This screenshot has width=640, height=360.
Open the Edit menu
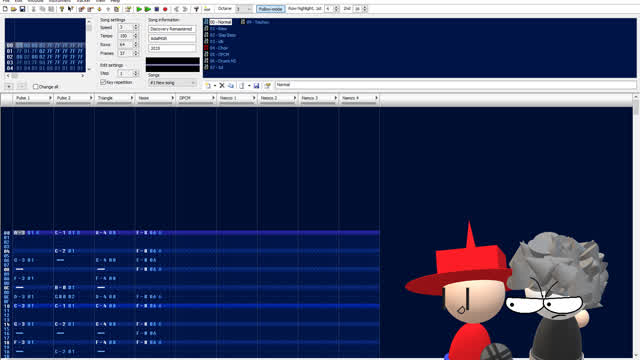tap(18, 1)
